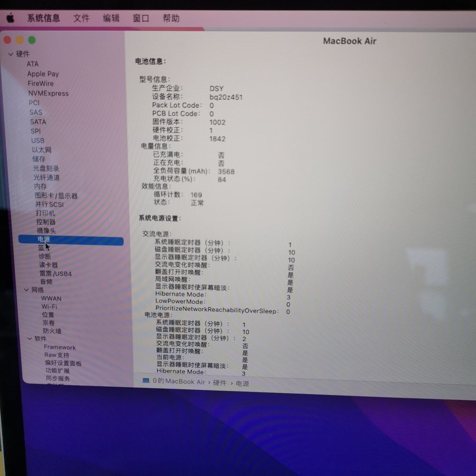This screenshot has width=476, height=476.
Task: Click the MacBook Air computer icon in path bar
Action: click(146, 381)
